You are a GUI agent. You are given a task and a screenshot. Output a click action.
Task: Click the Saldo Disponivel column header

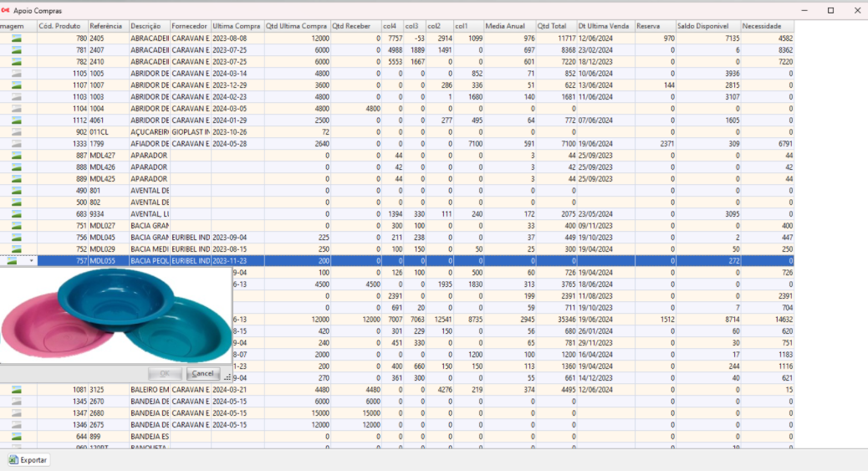click(707, 27)
